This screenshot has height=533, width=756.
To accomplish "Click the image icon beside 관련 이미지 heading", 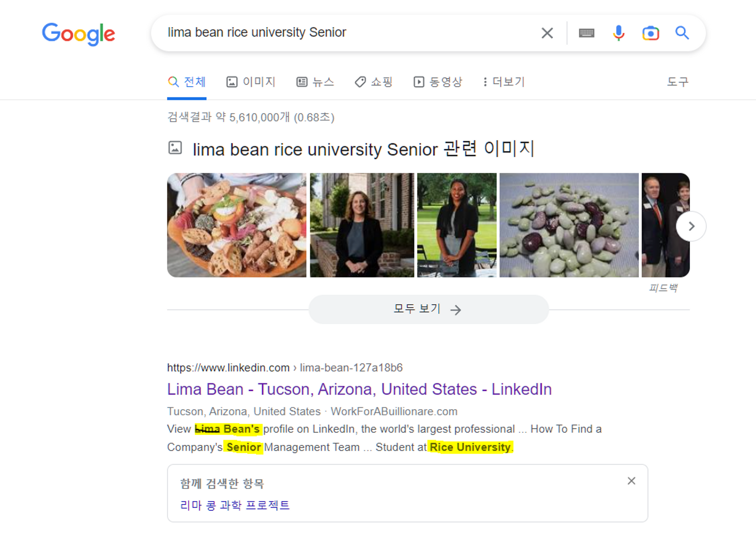I will tap(175, 148).
